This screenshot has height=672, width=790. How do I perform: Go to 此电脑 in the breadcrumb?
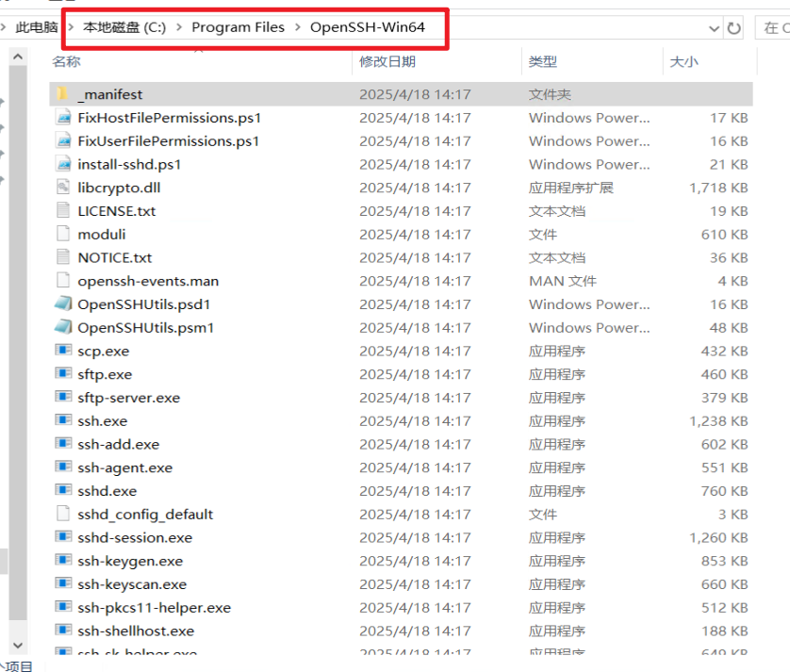coord(36,27)
